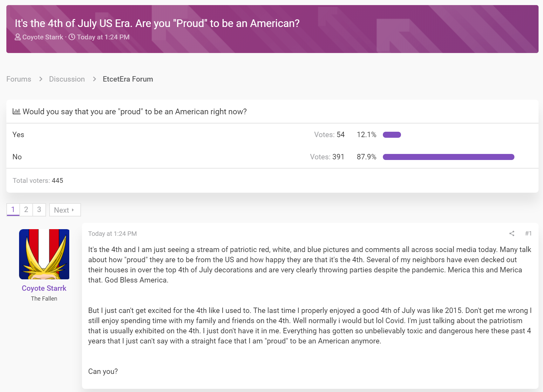Click the Yes poll result bar
The width and height of the screenshot is (543, 392).
click(392, 135)
